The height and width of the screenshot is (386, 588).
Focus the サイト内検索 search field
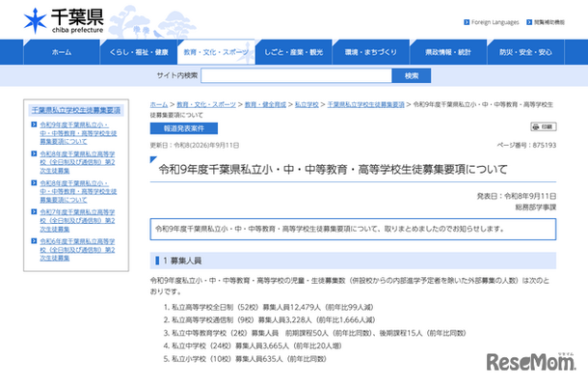(x=296, y=75)
